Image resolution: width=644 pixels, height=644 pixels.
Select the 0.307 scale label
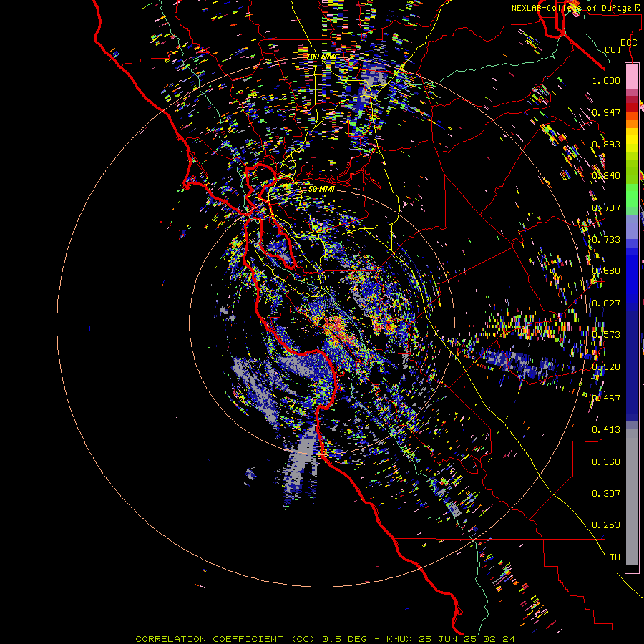pos(606,494)
